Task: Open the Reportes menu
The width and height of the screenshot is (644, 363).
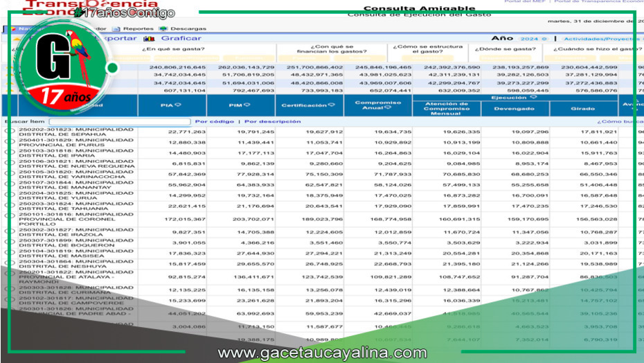Action: [x=138, y=29]
